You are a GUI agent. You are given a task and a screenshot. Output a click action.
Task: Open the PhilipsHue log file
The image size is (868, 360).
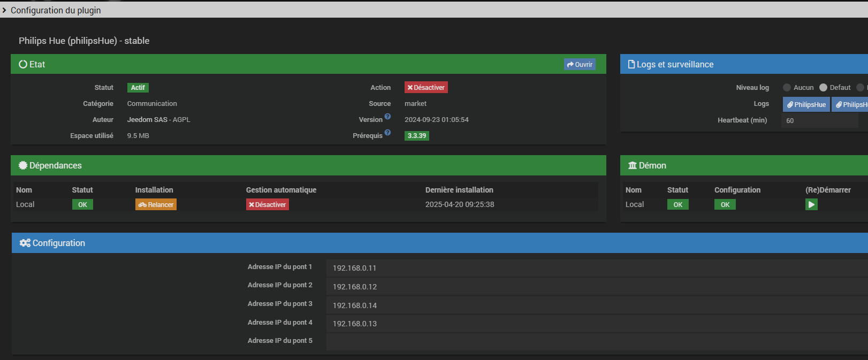click(806, 105)
